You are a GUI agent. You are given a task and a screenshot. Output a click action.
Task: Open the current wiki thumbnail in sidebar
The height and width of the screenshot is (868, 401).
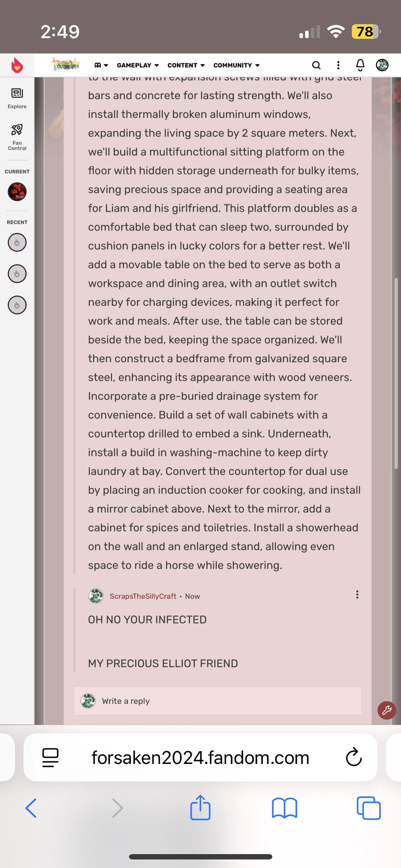pos(17,192)
